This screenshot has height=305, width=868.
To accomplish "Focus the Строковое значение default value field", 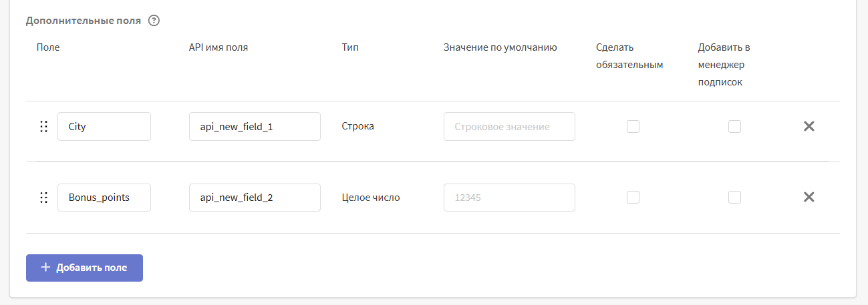I will click(509, 127).
